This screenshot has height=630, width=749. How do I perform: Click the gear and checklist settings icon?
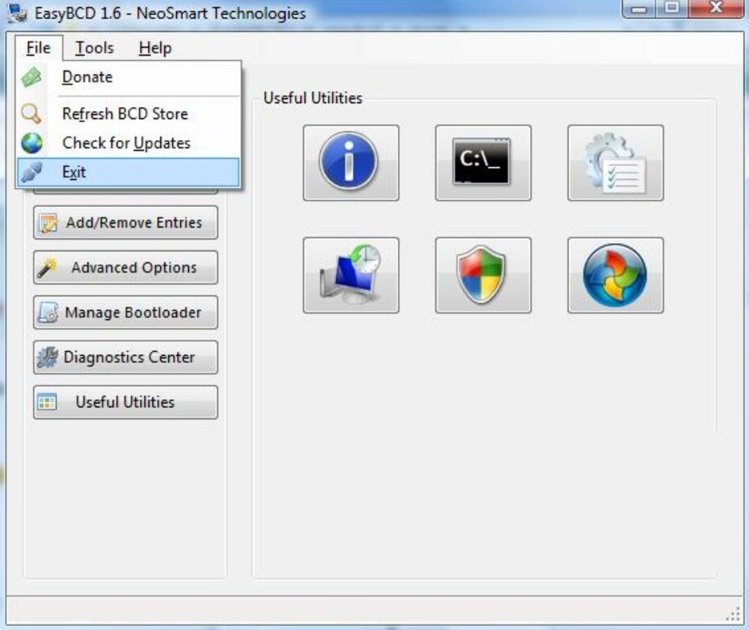(x=615, y=162)
